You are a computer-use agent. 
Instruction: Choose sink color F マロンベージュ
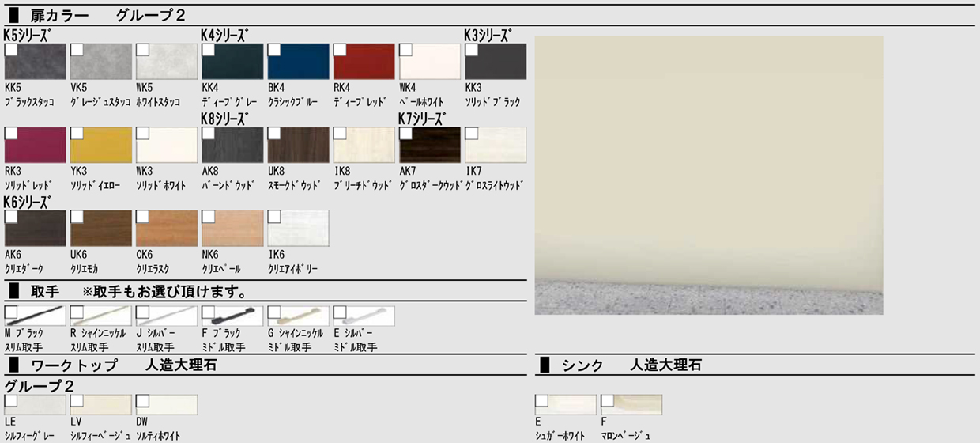[x=631, y=405]
